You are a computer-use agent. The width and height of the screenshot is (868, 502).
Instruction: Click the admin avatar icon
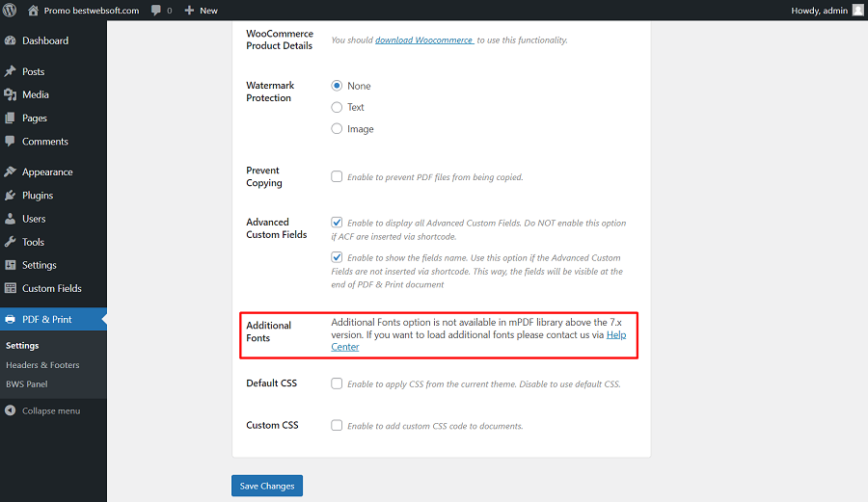tap(857, 10)
